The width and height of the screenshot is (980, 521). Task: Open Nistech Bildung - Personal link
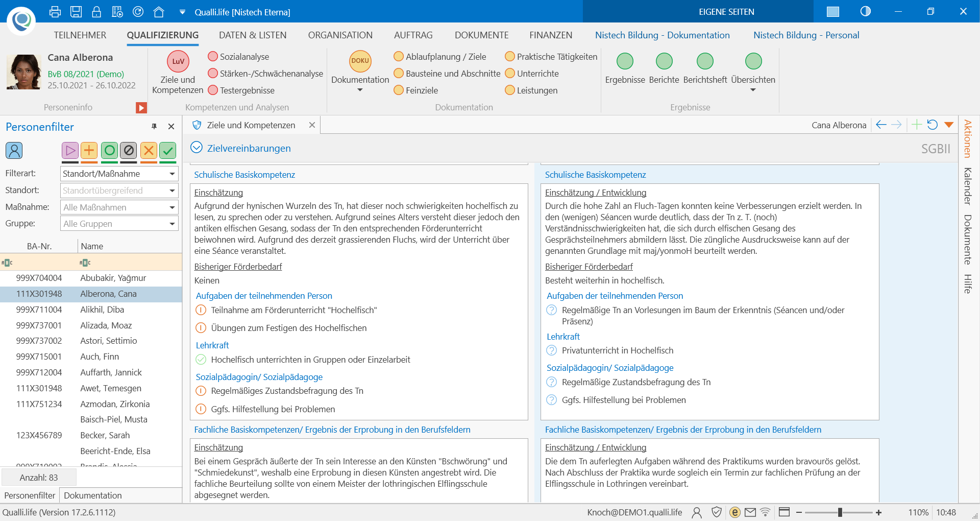pyautogui.click(x=806, y=35)
